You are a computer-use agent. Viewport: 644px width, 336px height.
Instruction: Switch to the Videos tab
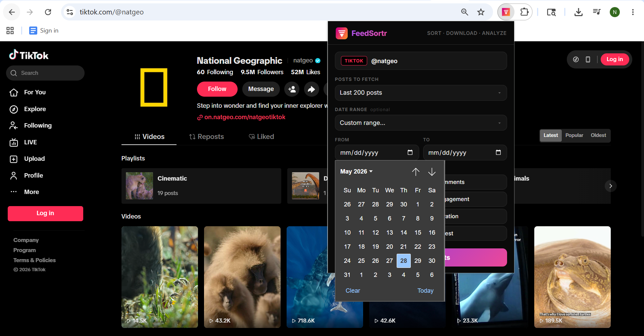pos(149,137)
